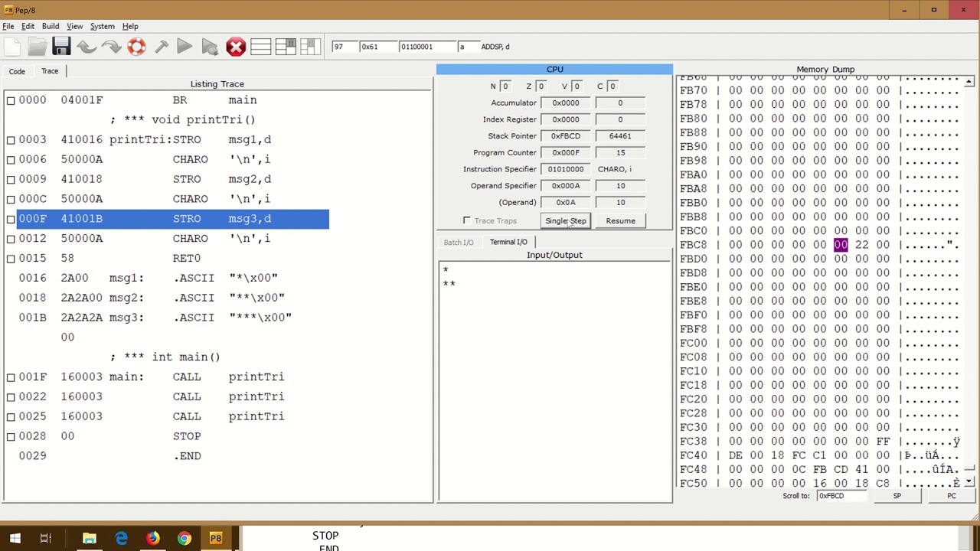Image resolution: width=980 pixels, height=551 pixels.
Task: Click the Open folder toolbar icon
Action: tap(37, 47)
